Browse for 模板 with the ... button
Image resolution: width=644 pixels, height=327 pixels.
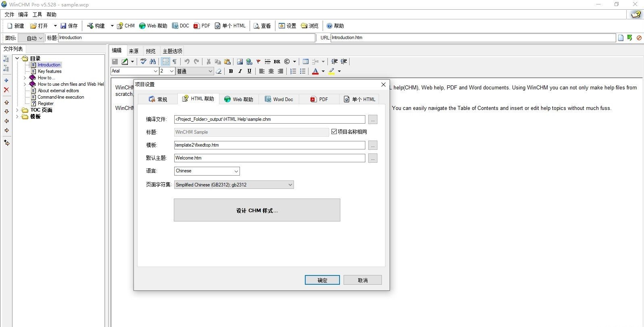pos(373,145)
